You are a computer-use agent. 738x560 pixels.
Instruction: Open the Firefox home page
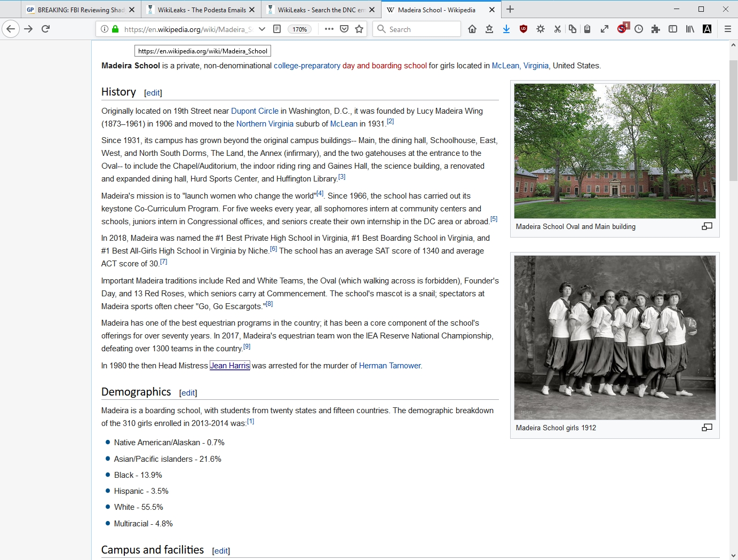[x=472, y=29]
